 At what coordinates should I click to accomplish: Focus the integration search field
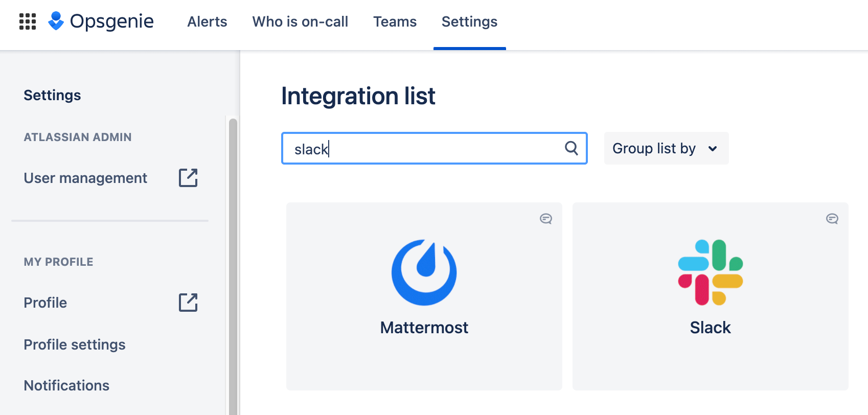coord(424,149)
